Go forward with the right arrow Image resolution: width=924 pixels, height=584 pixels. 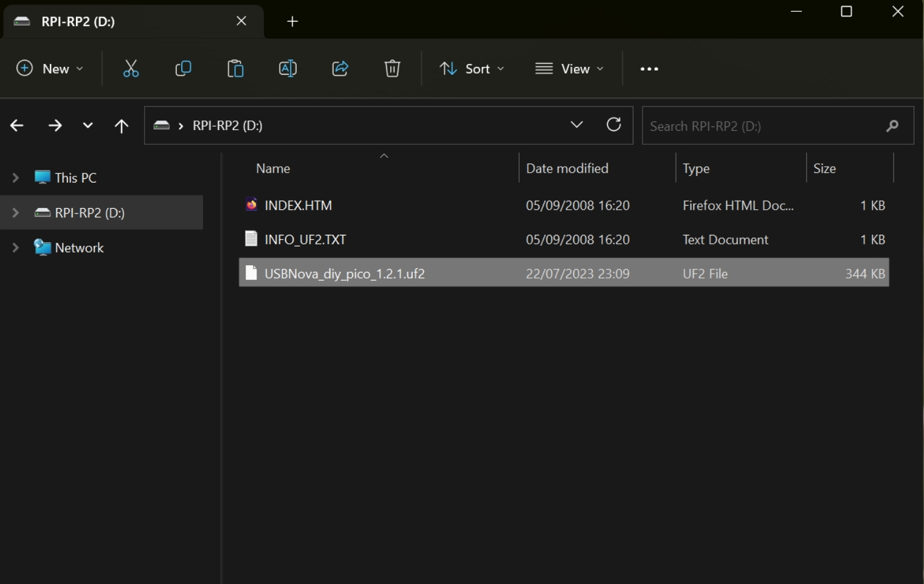tap(55, 126)
